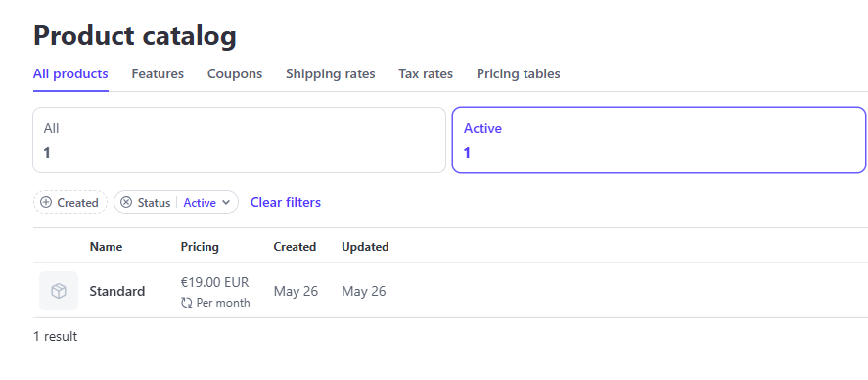The width and height of the screenshot is (868, 380).
Task: Click the plus icon on Created filter
Action: [x=46, y=202]
